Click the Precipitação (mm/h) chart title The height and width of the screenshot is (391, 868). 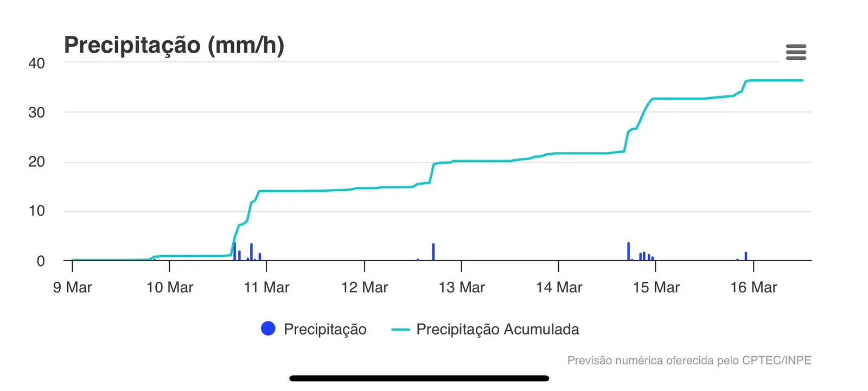174,45
